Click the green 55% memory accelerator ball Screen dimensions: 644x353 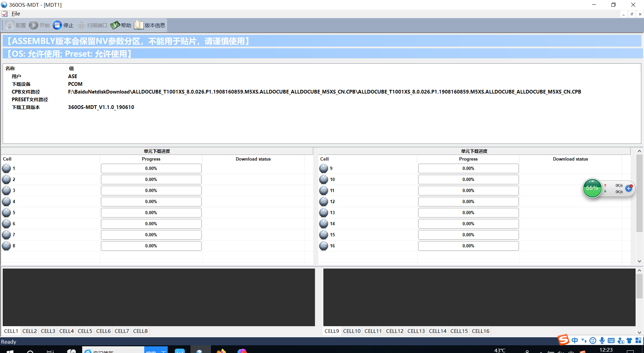(x=592, y=188)
